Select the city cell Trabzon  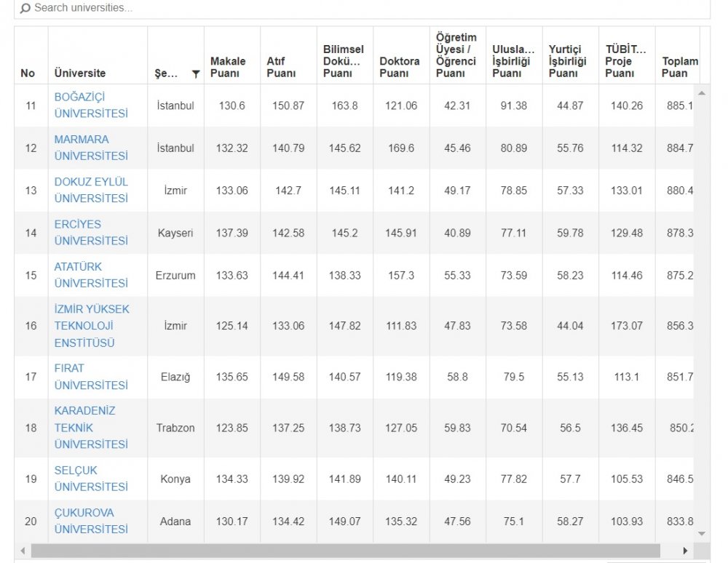[x=175, y=428]
